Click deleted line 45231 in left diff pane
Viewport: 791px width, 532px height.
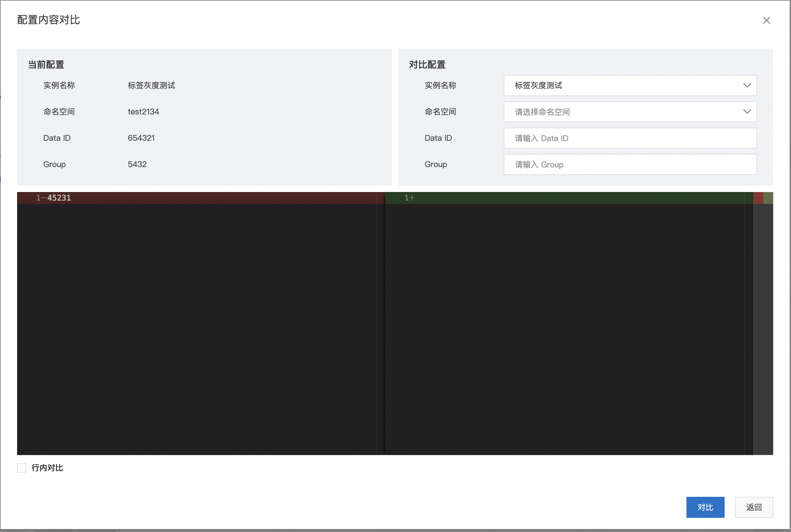[59, 198]
